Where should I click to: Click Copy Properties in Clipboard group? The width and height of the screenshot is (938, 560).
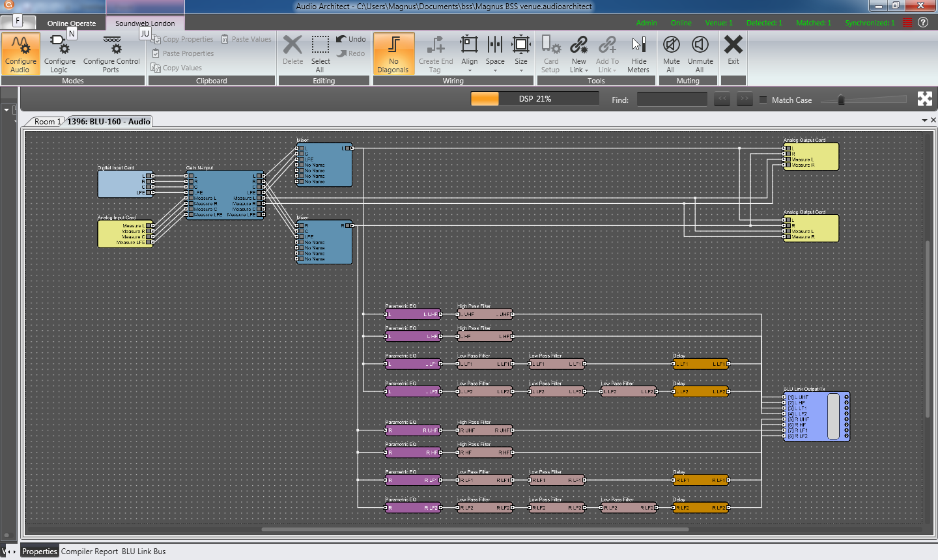(182, 39)
